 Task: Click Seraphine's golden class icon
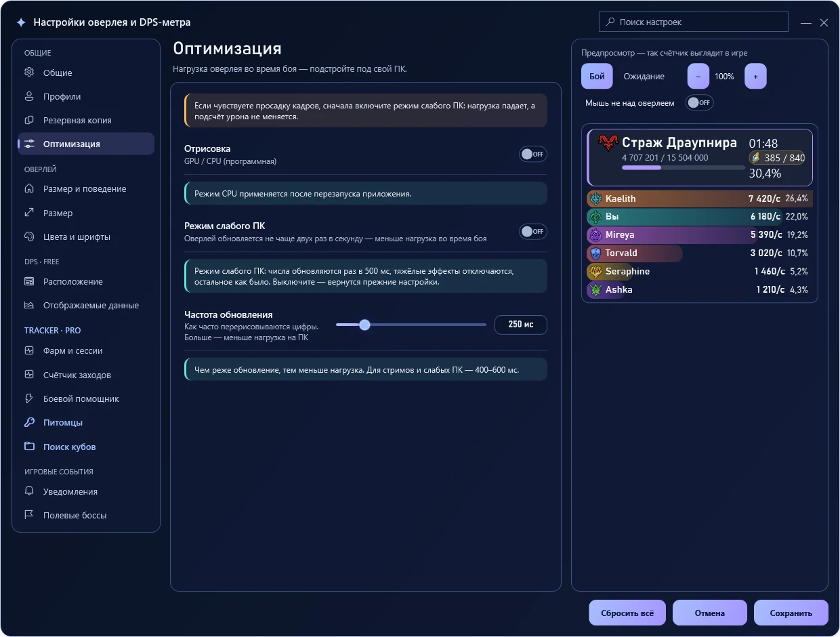[x=595, y=272]
